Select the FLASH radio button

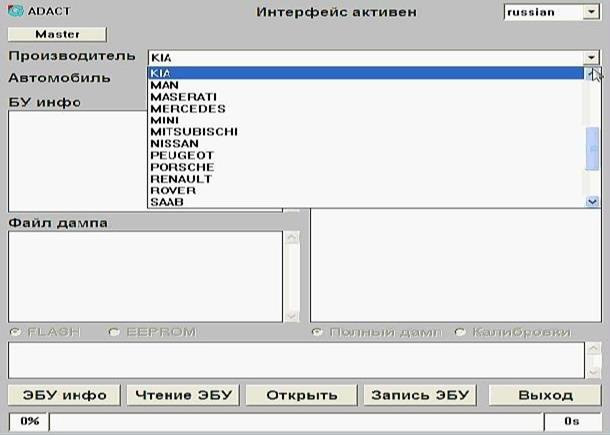(16, 332)
